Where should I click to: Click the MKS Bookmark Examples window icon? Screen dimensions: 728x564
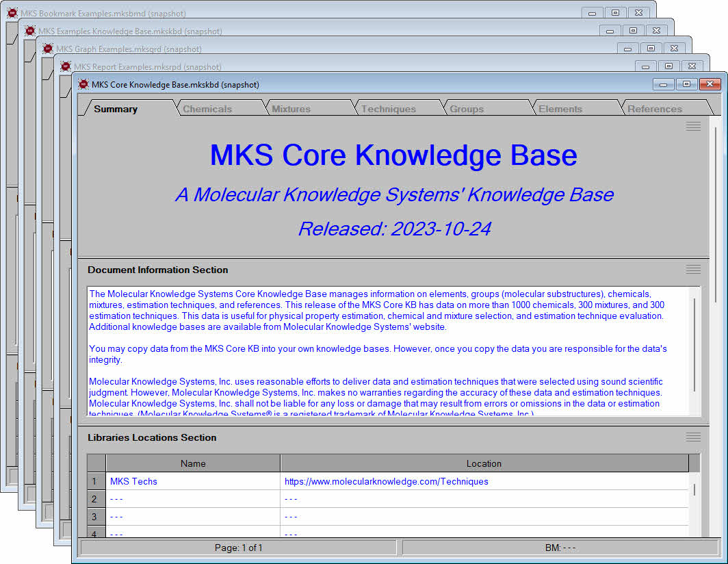coord(12,13)
